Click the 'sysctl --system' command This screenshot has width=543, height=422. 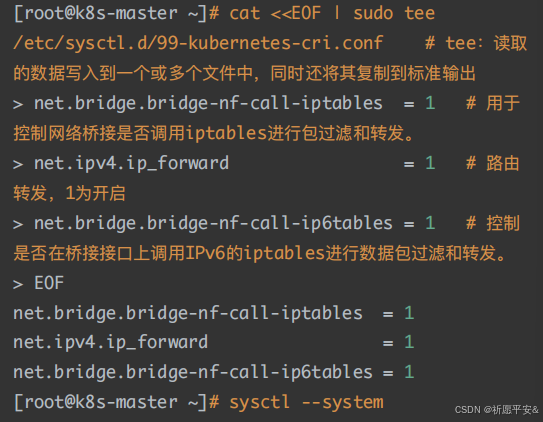(306, 403)
